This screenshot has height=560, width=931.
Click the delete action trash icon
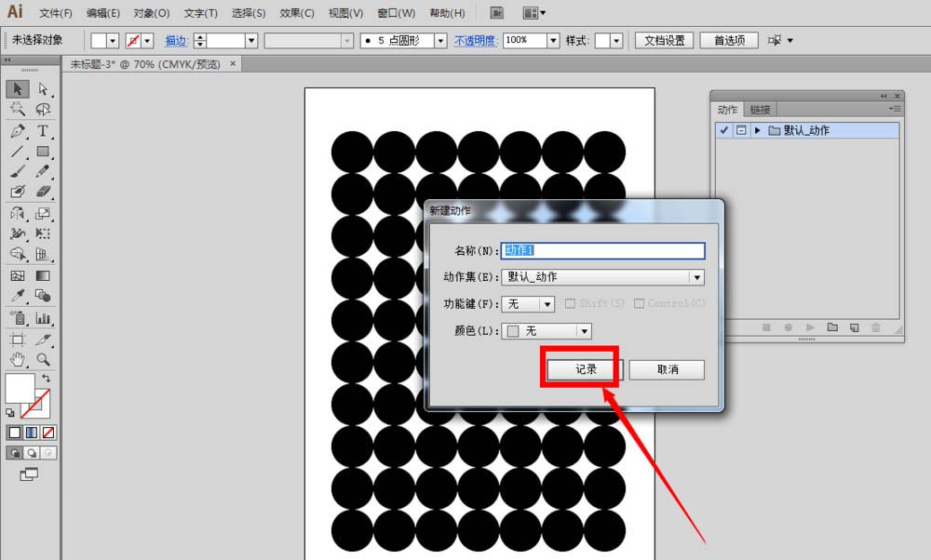[876, 327]
